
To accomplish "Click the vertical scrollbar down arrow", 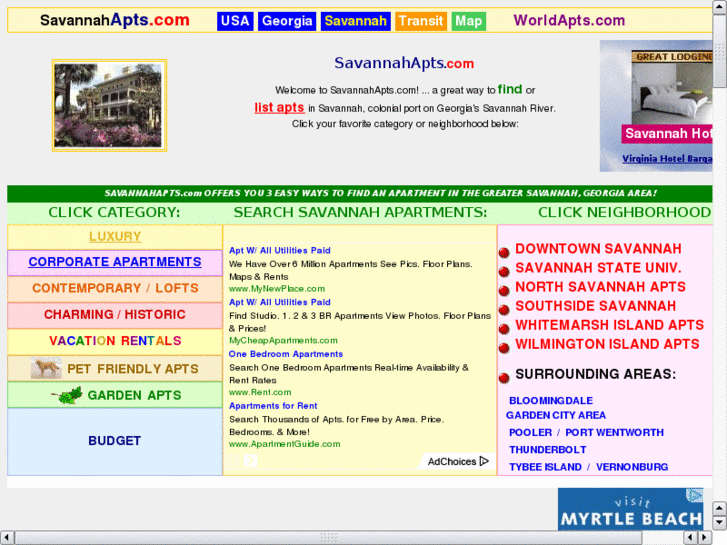I will coord(719,522).
